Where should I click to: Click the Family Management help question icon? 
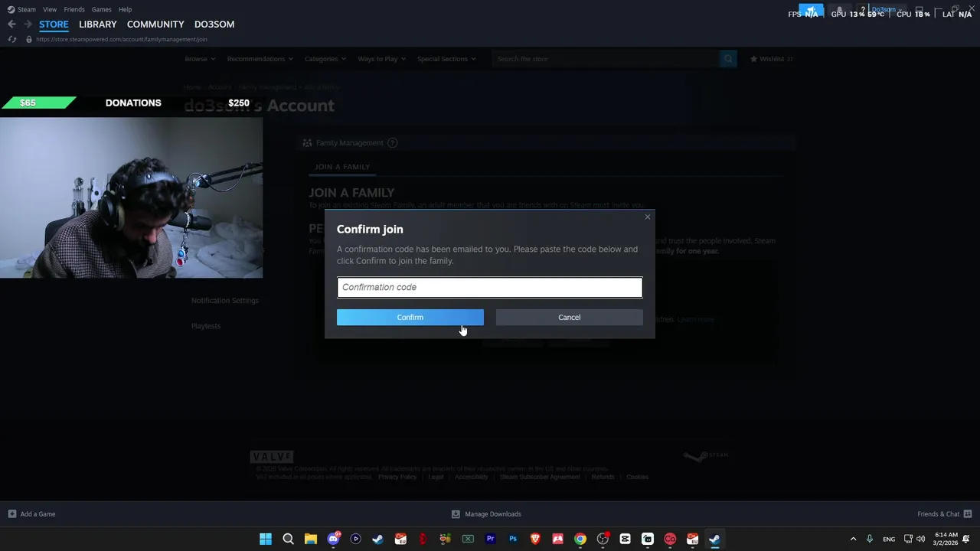point(392,143)
